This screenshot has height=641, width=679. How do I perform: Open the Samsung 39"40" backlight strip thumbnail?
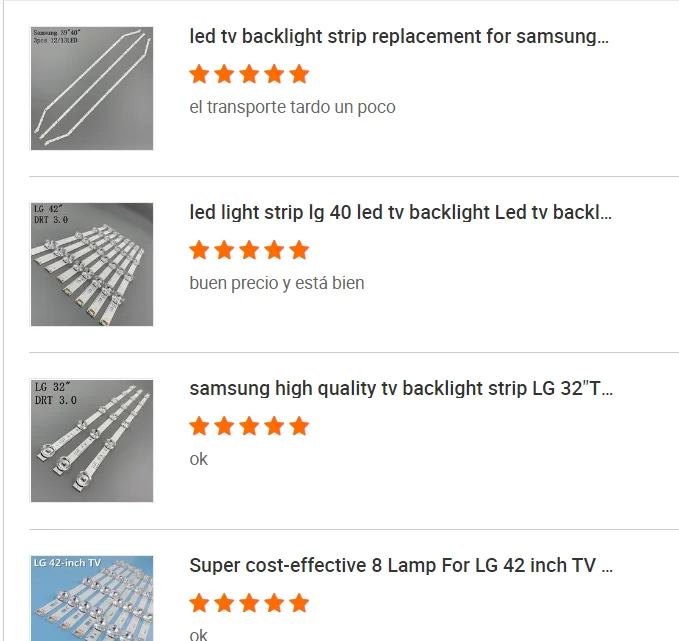click(x=92, y=88)
